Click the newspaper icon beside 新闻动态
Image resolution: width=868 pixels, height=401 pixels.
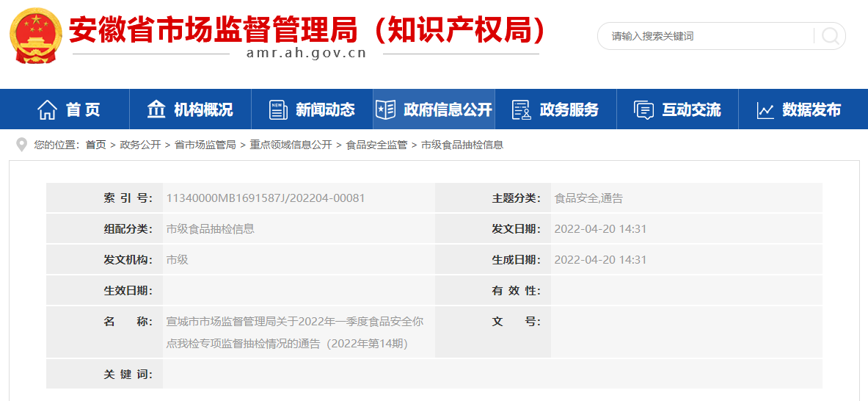pyautogui.click(x=278, y=110)
